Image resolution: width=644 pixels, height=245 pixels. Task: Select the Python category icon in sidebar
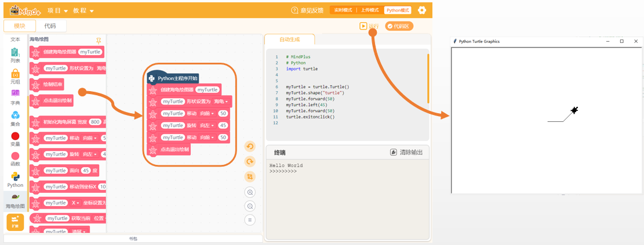15,176
